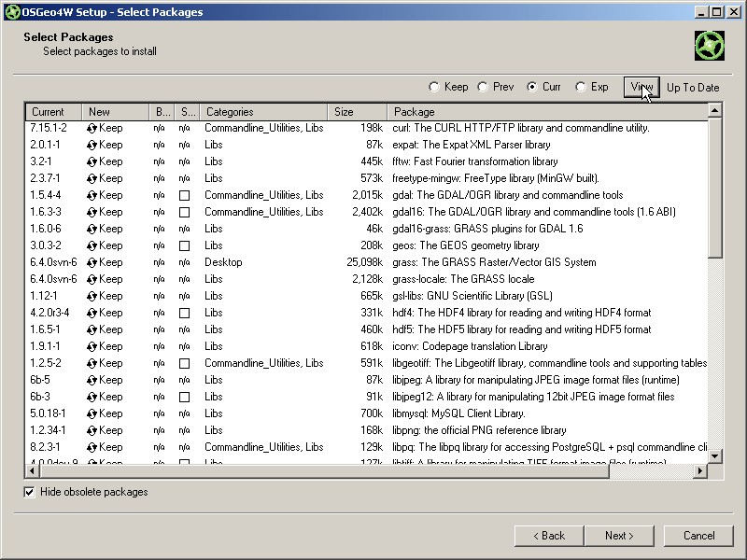Click the B... column header

coord(162,112)
